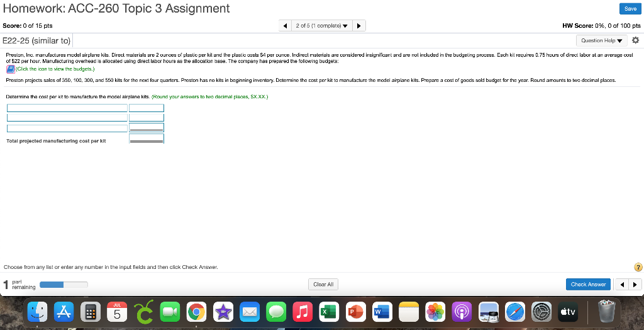644x330 pixels.
Task: Open Calculator from the dock
Action: tap(91, 312)
